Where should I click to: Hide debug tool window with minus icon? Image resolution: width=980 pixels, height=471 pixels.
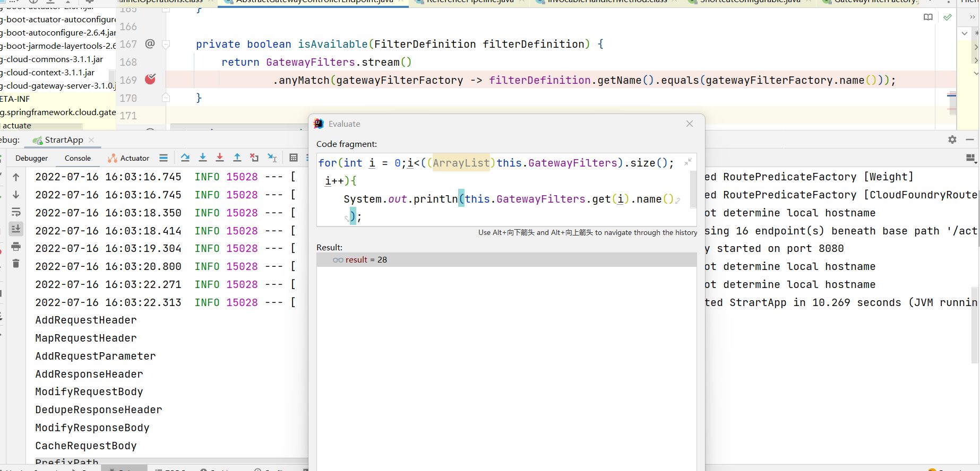click(970, 139)
